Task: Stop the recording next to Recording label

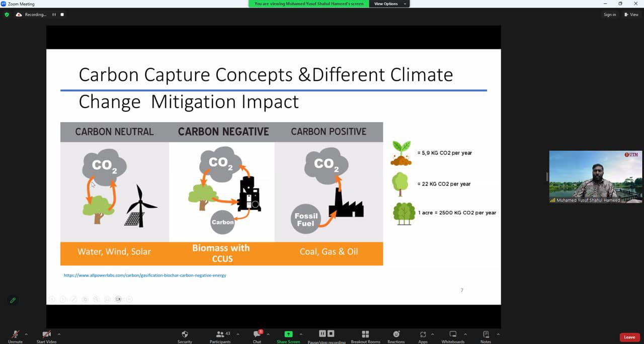Action: 62,15
